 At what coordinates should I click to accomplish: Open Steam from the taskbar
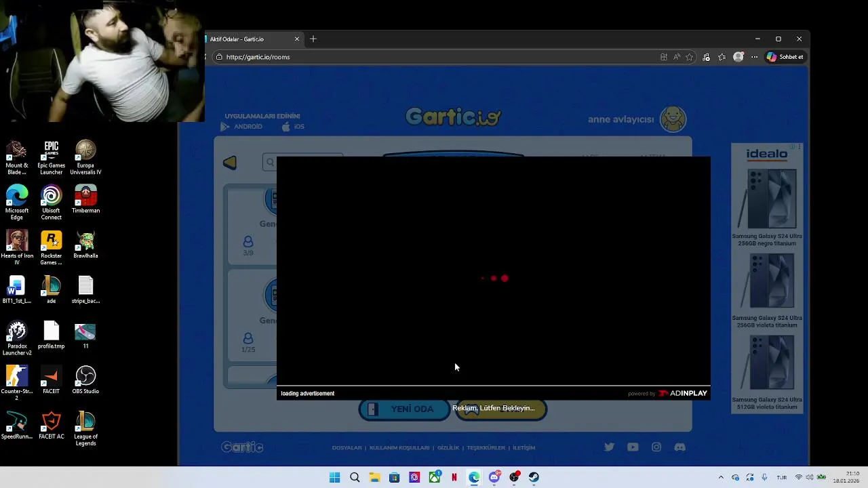pos(534,477)
